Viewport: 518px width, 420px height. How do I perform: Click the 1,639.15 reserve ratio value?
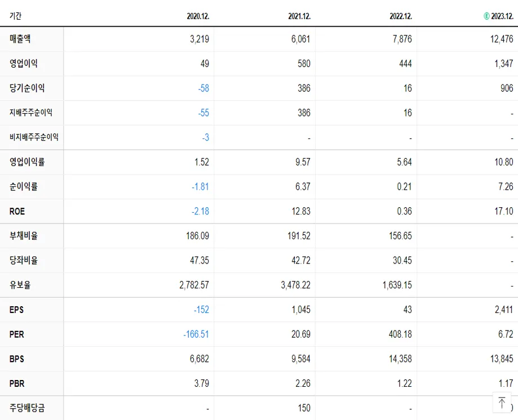tap(397, 285)
